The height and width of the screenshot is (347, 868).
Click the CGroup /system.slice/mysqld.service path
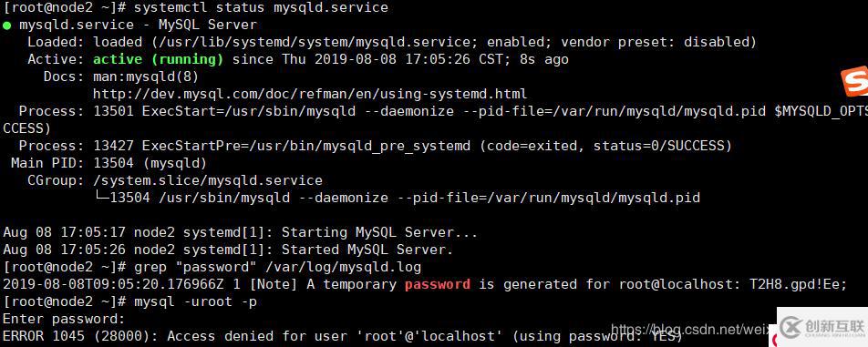[208, 180]
